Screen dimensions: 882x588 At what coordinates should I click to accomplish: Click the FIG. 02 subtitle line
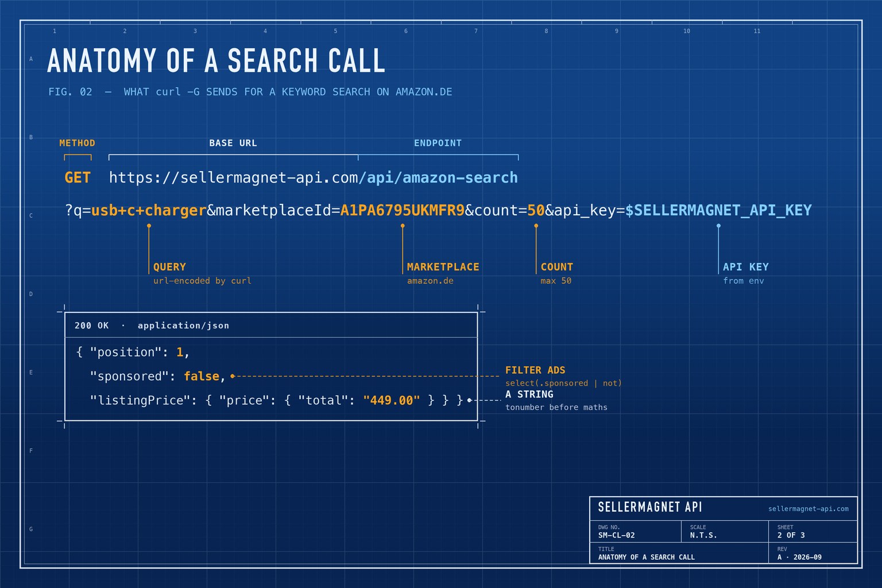pos(250,92)
